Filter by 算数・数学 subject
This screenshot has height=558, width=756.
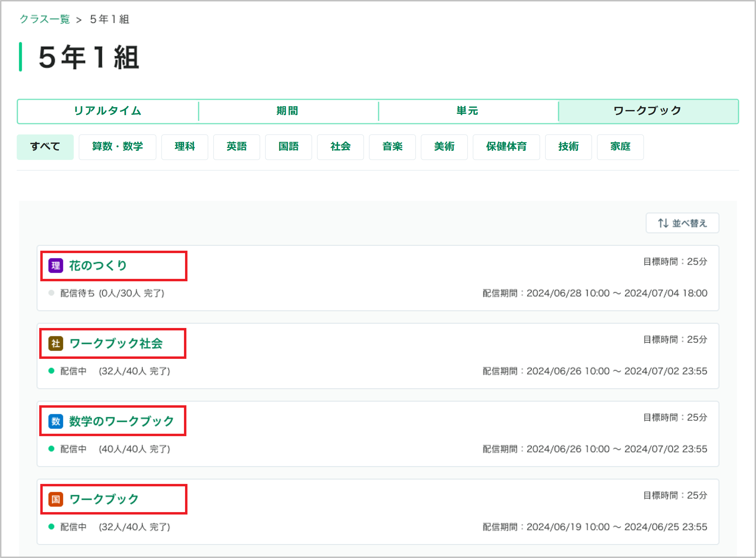(118, 147)
